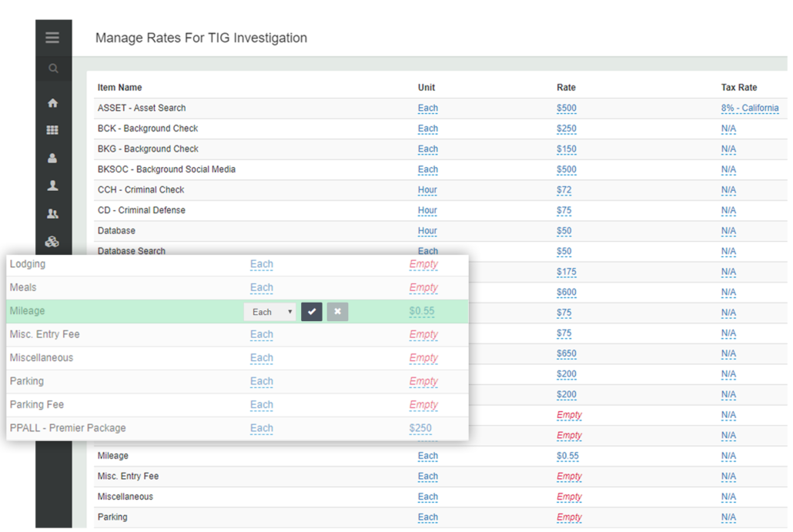Screen dimensions: 793x532
Task: Edit bottom table Mileage unit Each
Action: (428, 456)
